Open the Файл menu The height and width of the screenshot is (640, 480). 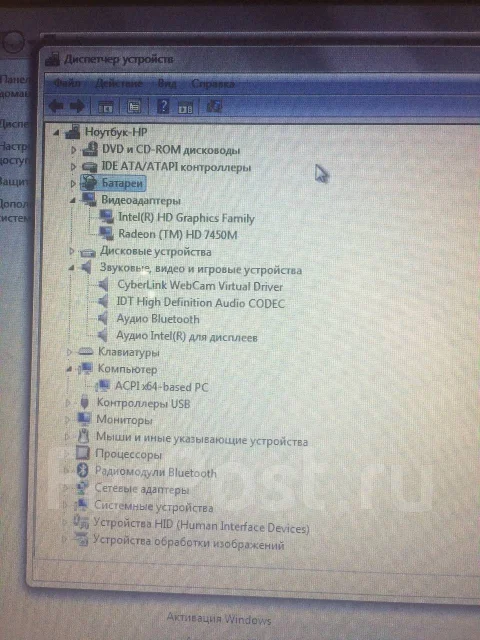click(67, 83)
